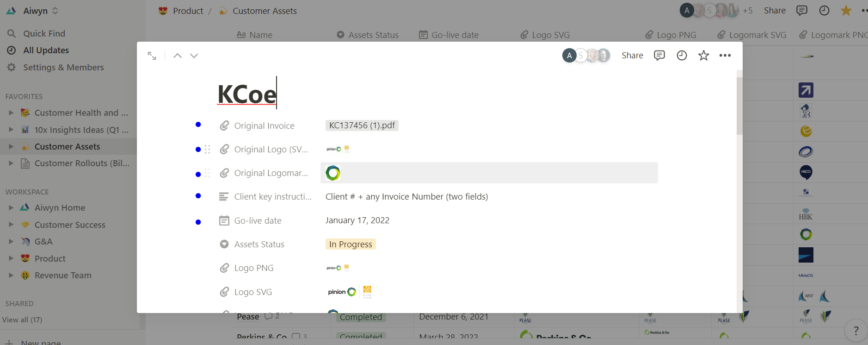Open KC137456 (1).pdf attachment

(x=362, y=125)
